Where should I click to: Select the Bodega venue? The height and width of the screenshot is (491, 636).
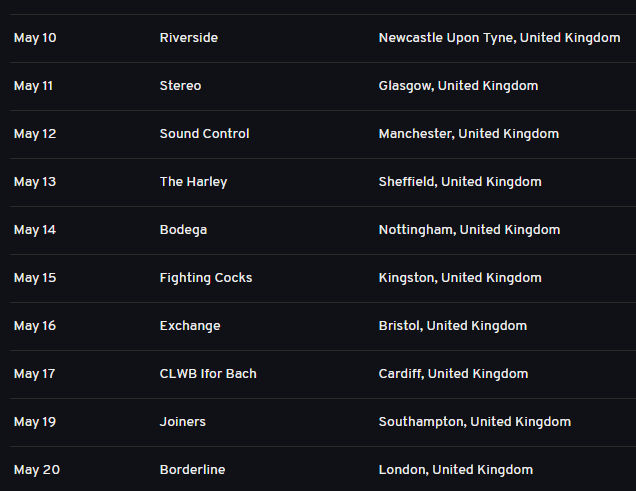pos(182,230)
